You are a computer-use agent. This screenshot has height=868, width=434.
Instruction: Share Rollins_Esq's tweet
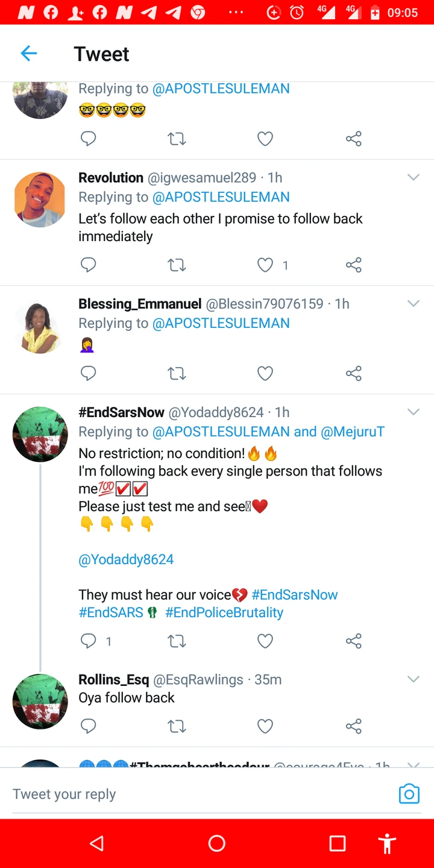click(354, 726)
